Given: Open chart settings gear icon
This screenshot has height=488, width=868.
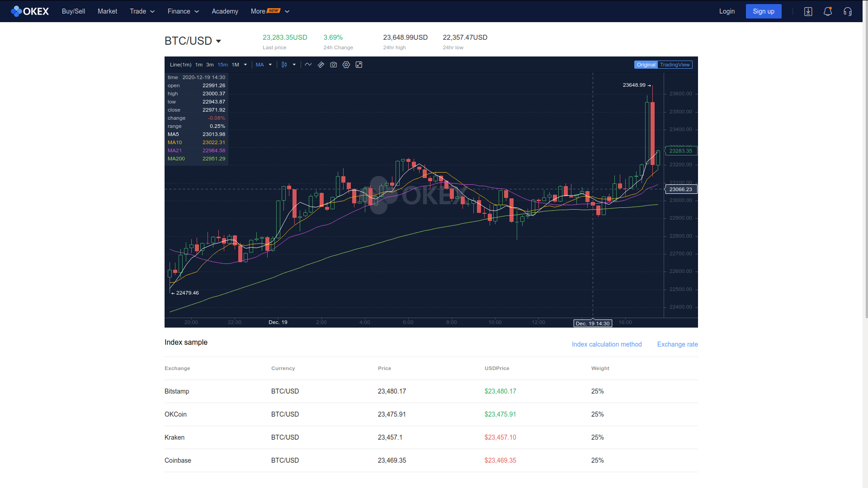Looking at the screenshot, I should (x=346, y=65).
